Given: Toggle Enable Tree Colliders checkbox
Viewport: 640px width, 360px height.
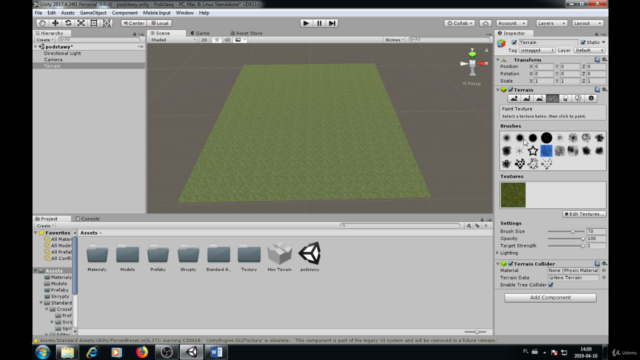Looking at the screenshot, I should point(551,285).
